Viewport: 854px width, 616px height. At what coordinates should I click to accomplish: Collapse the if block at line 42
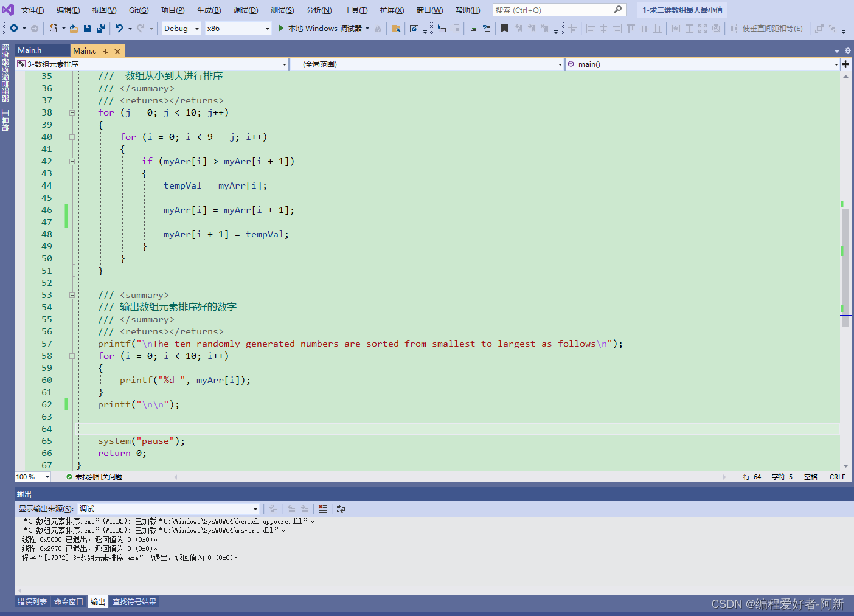[72, 161]
